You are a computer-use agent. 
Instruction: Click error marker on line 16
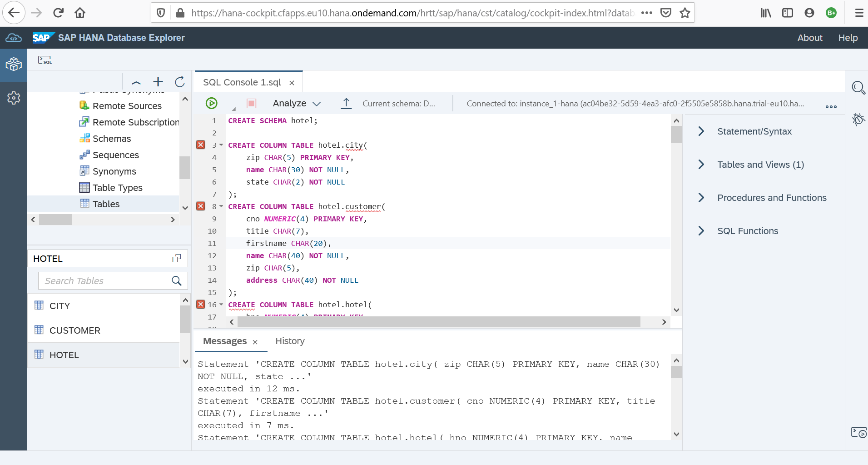pos(201,305)
